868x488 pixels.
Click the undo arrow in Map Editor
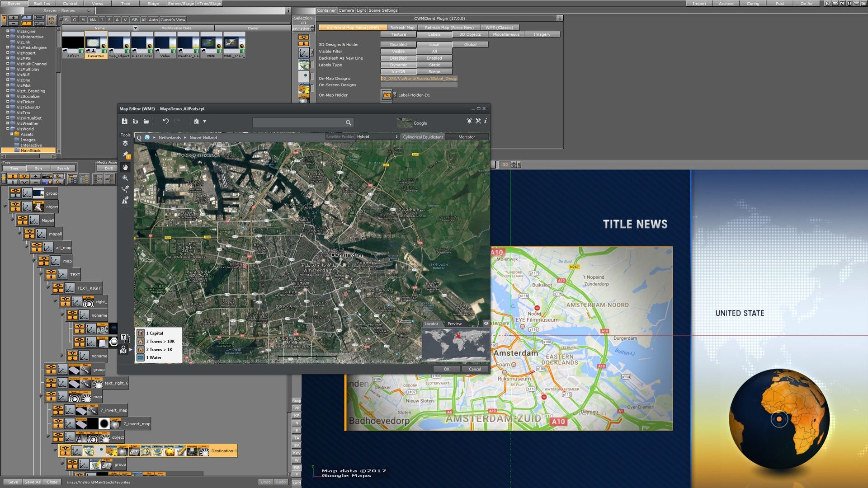coord(166,121)
